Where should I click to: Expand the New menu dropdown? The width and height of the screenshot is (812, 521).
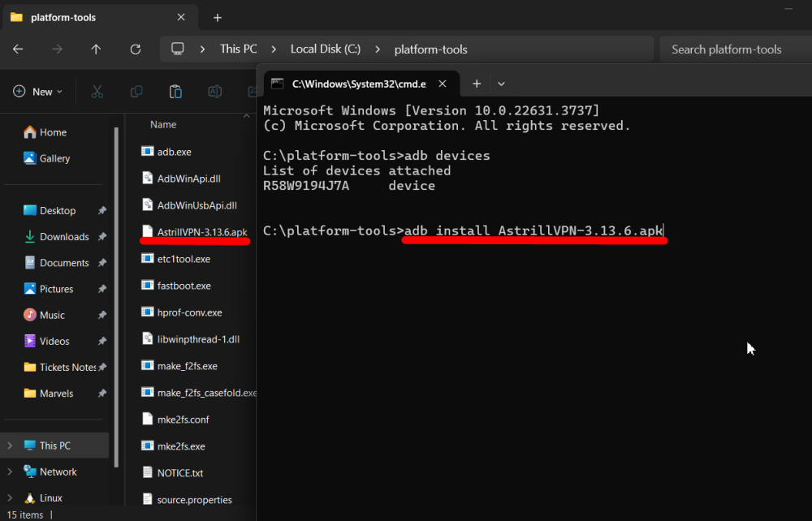click(x=37, y=91)
